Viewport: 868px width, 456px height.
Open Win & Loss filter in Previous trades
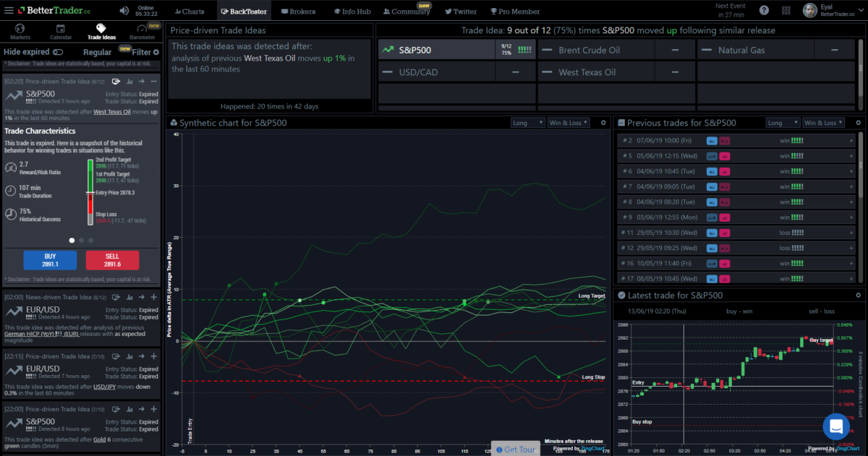point(823,122)
